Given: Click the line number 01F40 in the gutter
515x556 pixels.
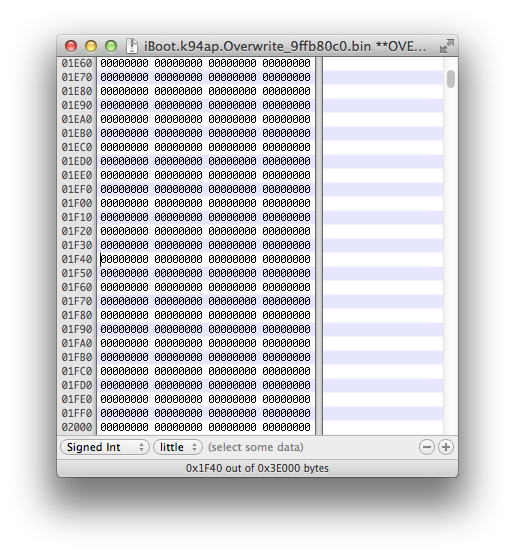Looking at the screenshot, I should [x=77, y=259].
